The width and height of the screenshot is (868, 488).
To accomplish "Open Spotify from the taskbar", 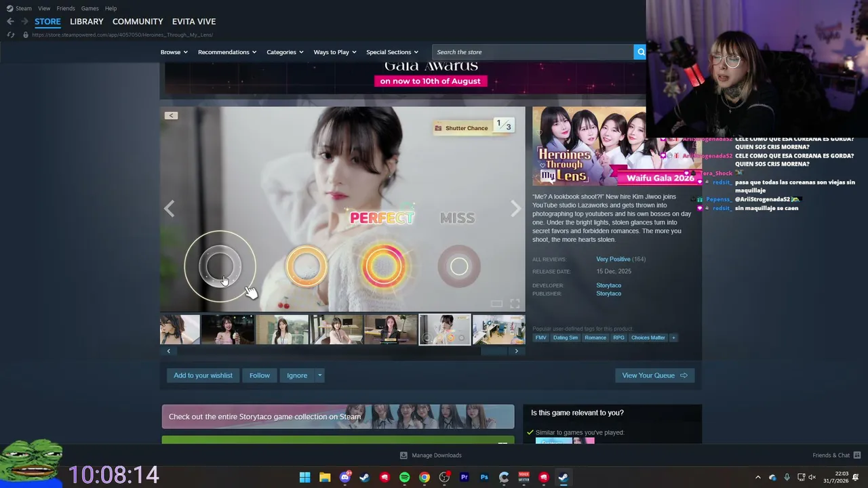I will point(404,477).
